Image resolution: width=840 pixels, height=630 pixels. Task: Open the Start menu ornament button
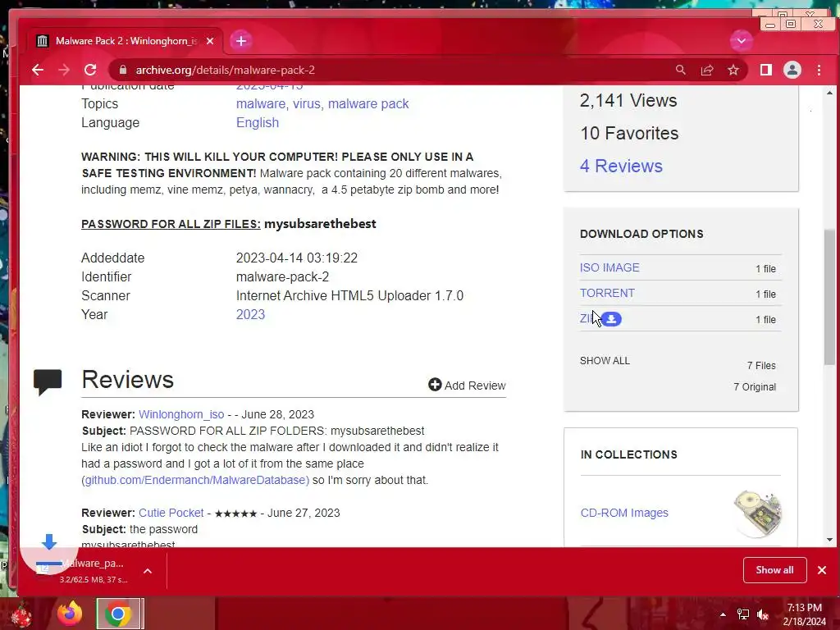21,614
